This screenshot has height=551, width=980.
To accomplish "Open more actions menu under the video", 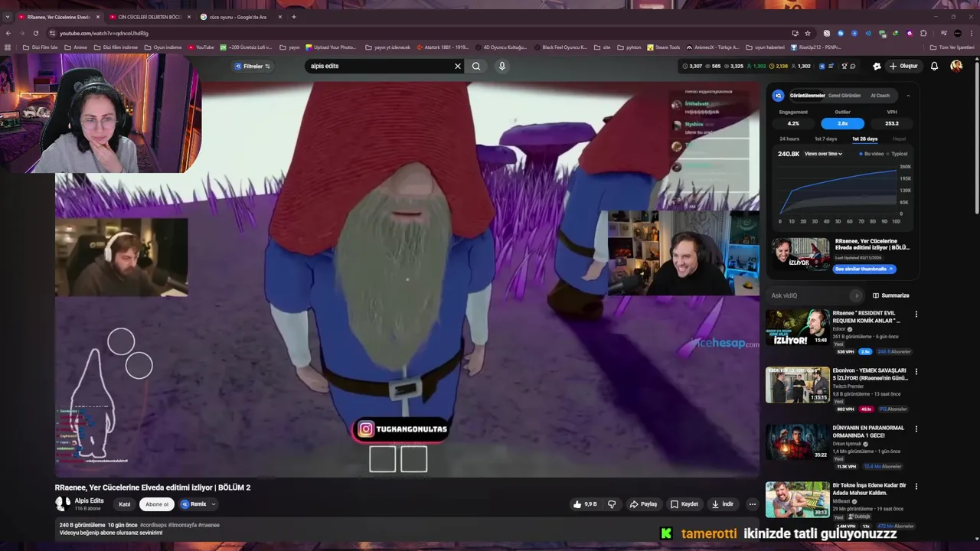I will [752, 504].
